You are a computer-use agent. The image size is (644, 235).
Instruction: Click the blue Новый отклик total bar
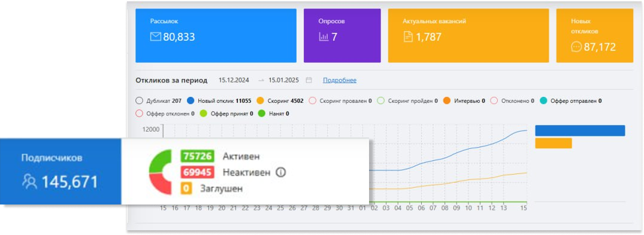tap(580, 130)
